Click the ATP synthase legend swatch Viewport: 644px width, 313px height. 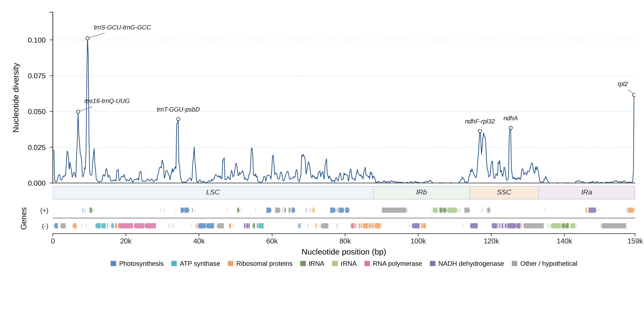point(174,264)
